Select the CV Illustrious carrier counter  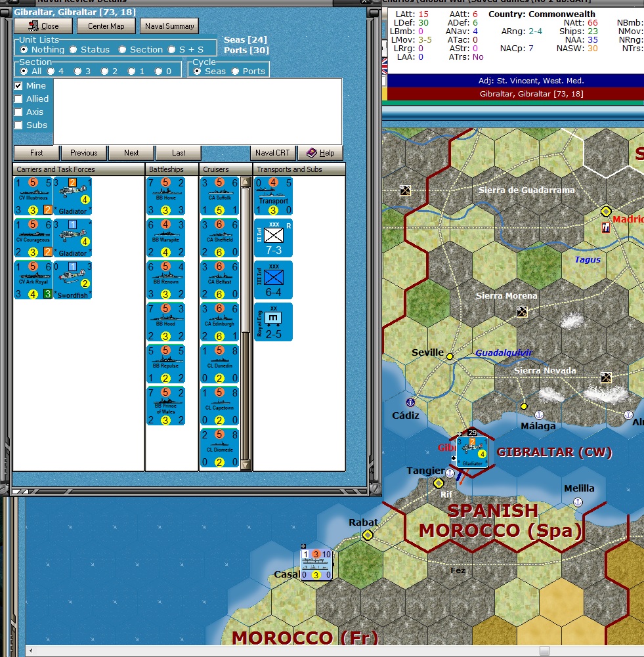pos(33,196)
